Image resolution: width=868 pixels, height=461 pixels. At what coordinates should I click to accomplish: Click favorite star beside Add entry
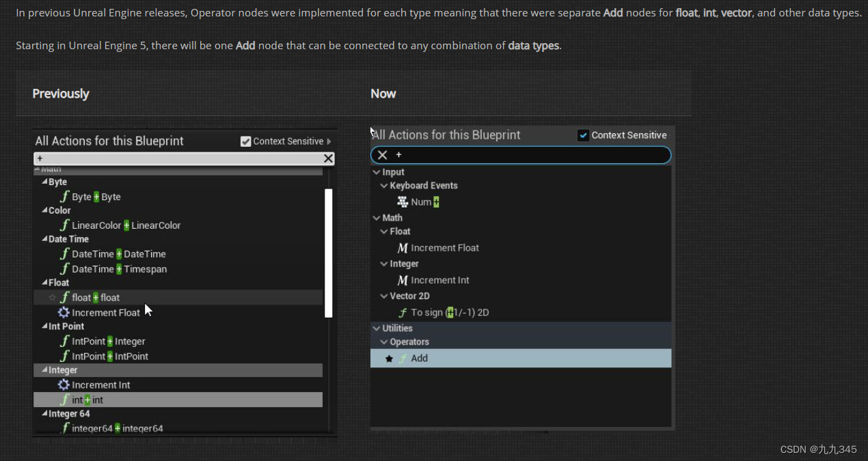coord(389,359)
